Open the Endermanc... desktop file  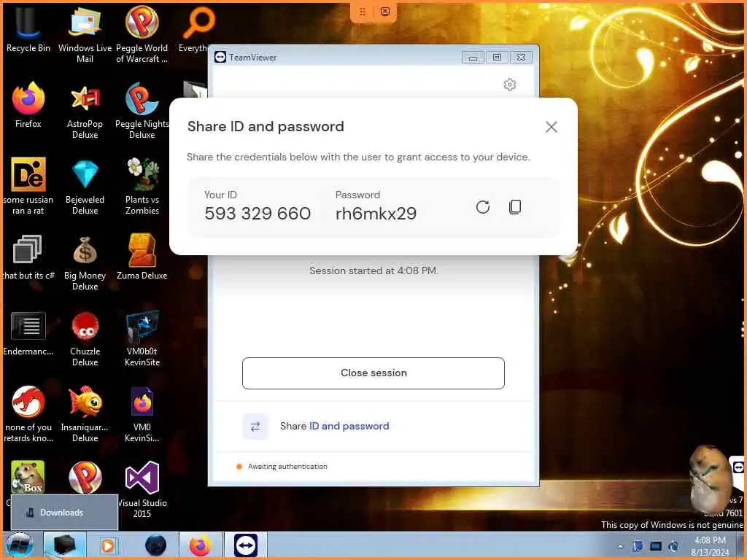[28, 332]
